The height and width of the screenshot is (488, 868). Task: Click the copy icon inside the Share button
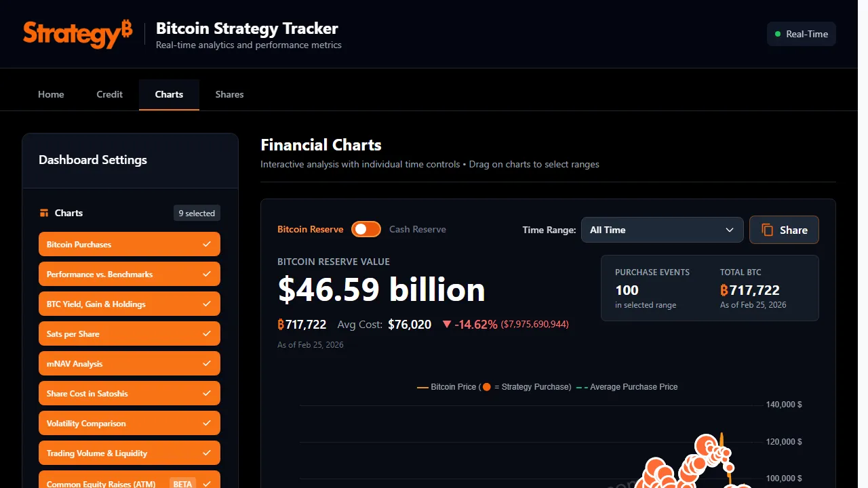[x=769, y=230]
